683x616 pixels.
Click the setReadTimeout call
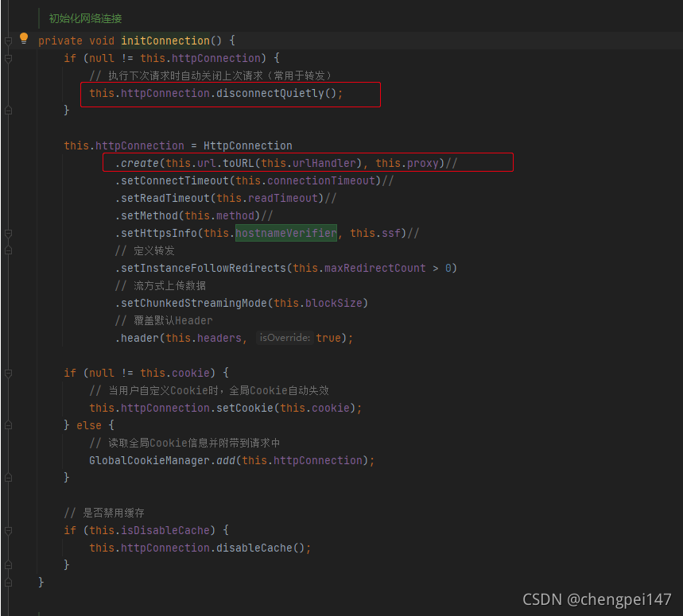(x=165, y=198)
